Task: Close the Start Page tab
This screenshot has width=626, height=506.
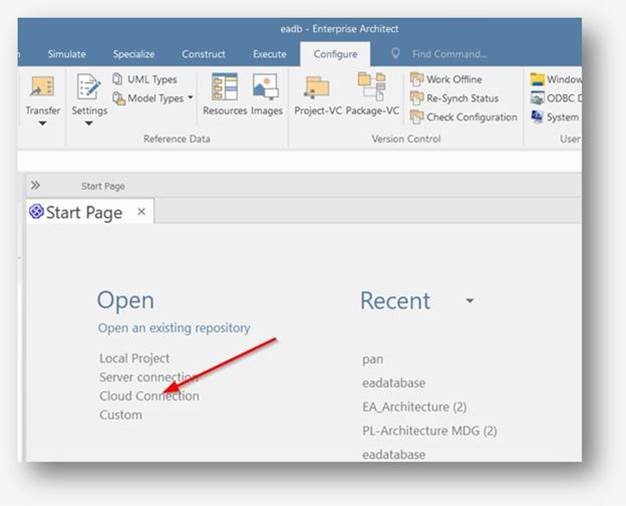Action: click(141, 212)
